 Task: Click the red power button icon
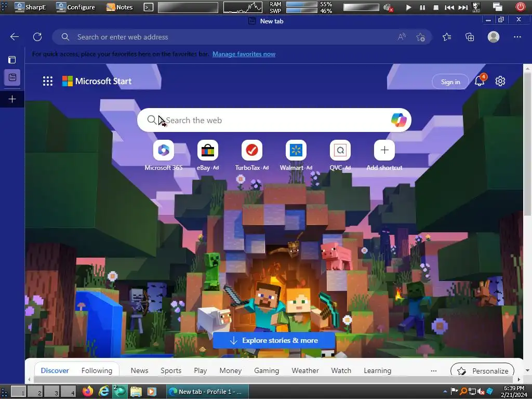pos(520,7)
